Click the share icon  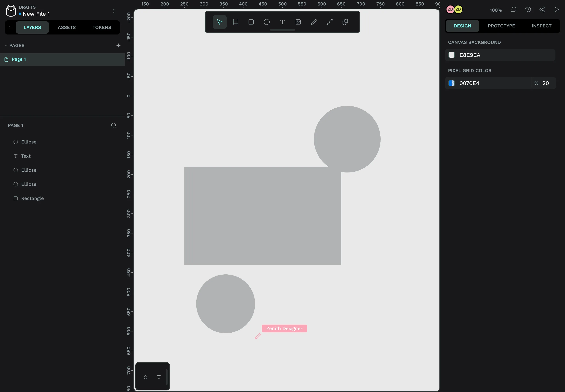(x=542, y=10)
